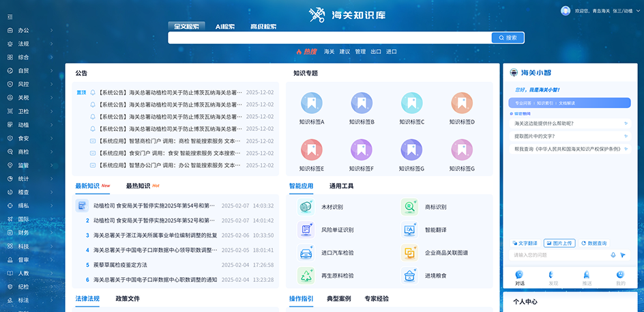The width and height of the screenshot is (644, 312).
Task: Launch the 风险单证识别 tool
Action: 306,230
